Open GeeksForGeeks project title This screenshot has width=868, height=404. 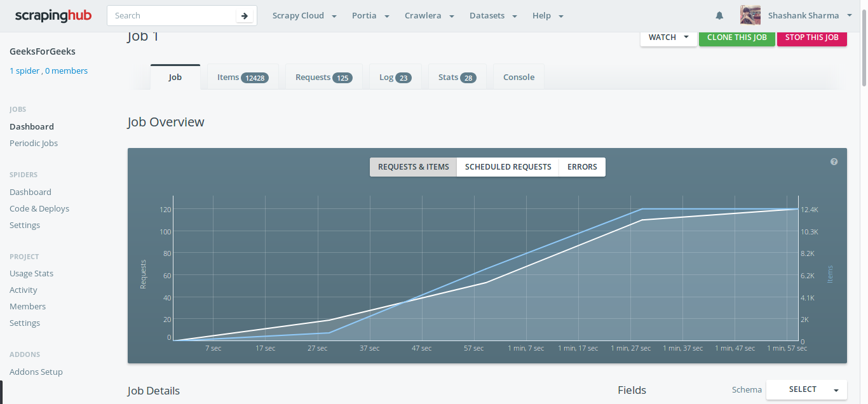(x=43, y=51)
